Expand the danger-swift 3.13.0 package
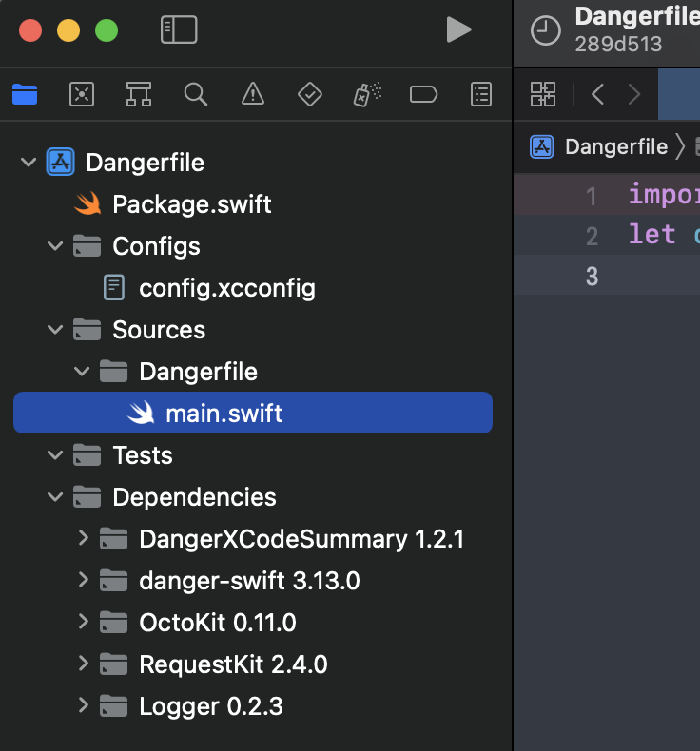Viewport: 700px width, 751px height. click(83, 581)
